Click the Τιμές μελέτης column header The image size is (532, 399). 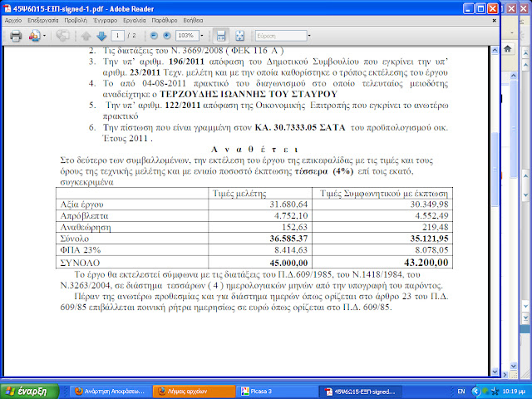(239, 194)
